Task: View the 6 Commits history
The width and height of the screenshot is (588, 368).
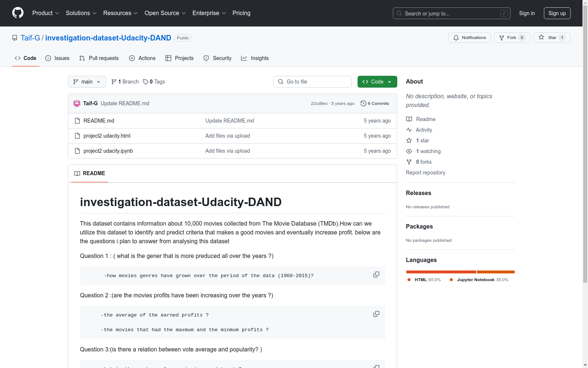Action: coord(375,103)
